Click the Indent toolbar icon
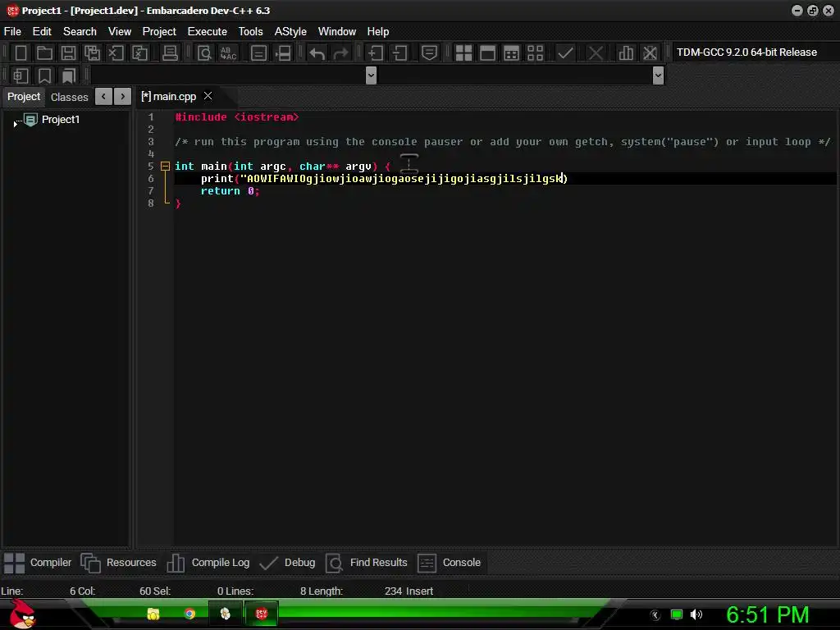This screenshot has height=630, width=840. pyautogui.click(x=375, y=52)
